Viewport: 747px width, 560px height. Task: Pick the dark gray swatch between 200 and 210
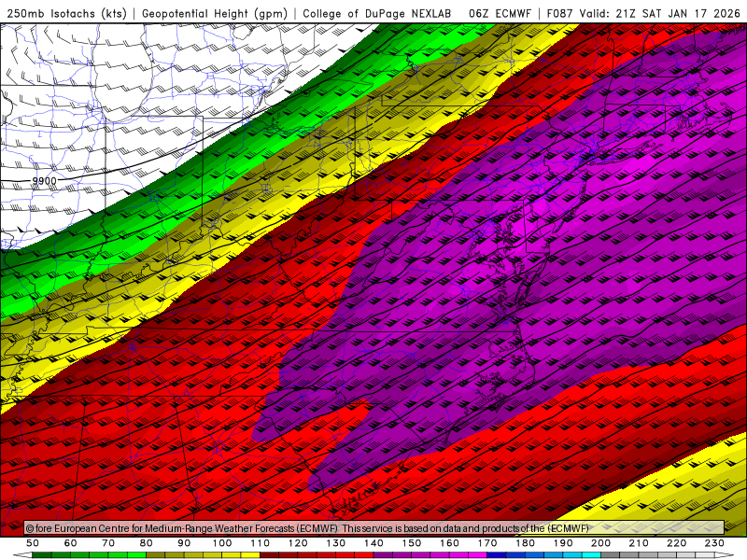coord(611,555)
